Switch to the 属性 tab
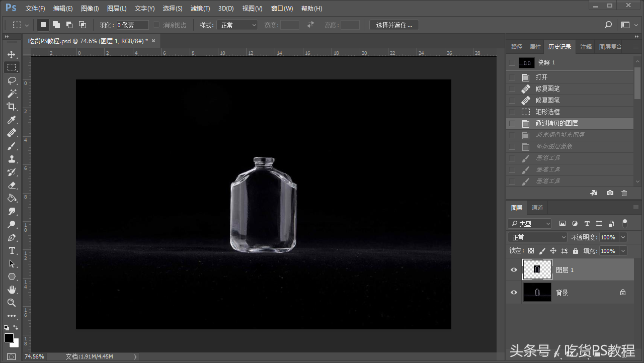Image resolution: width=644 pixels, height=363 pixels. coord(535,47)
